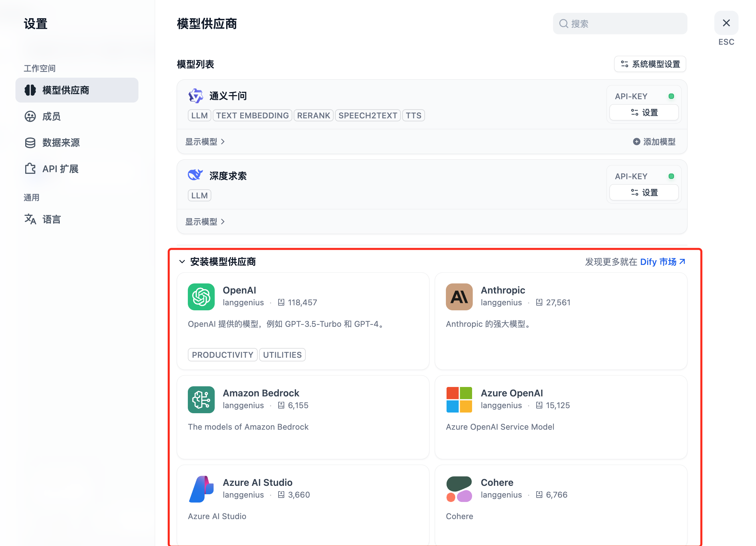Open the 成员 settings tab

51,116
